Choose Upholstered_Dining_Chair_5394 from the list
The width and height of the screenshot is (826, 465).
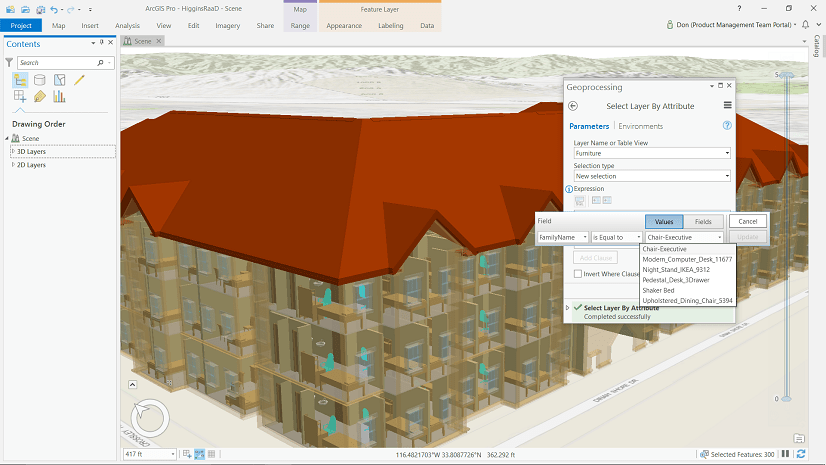687,301
